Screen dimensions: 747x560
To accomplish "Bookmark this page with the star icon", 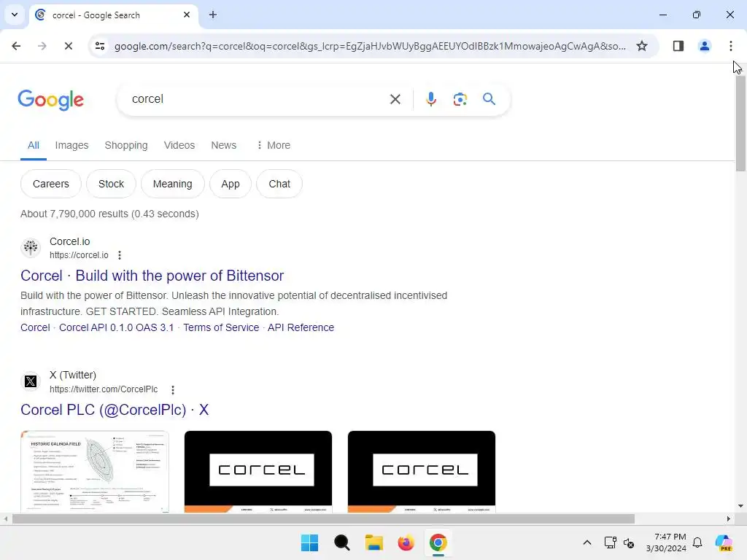I will tap(642, 46).
